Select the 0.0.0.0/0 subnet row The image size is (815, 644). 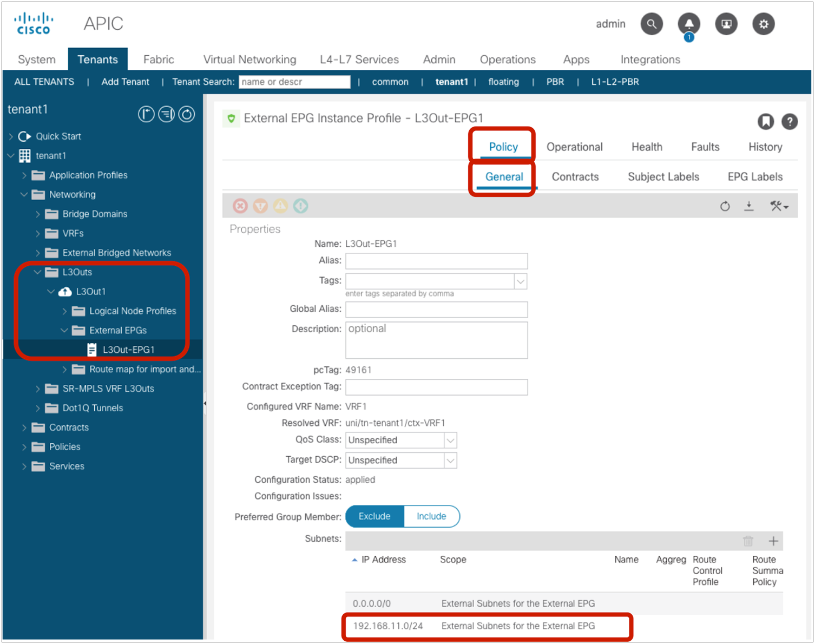(564, 603)
